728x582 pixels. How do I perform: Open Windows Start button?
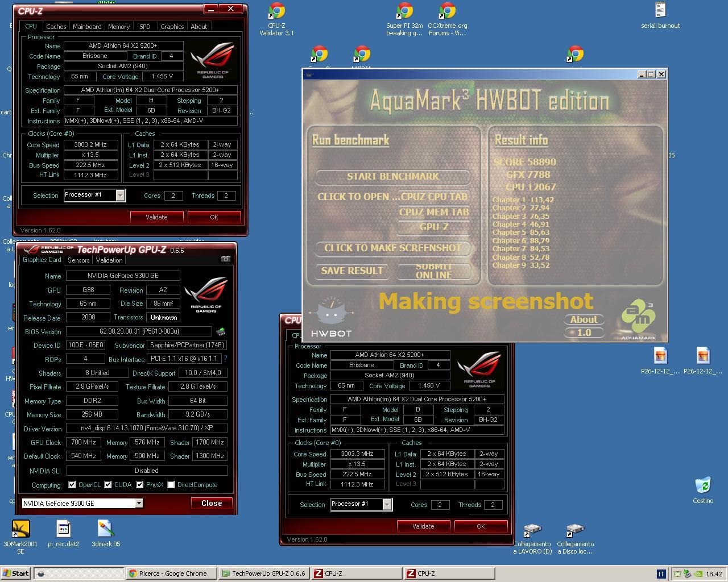pos(16,573)
